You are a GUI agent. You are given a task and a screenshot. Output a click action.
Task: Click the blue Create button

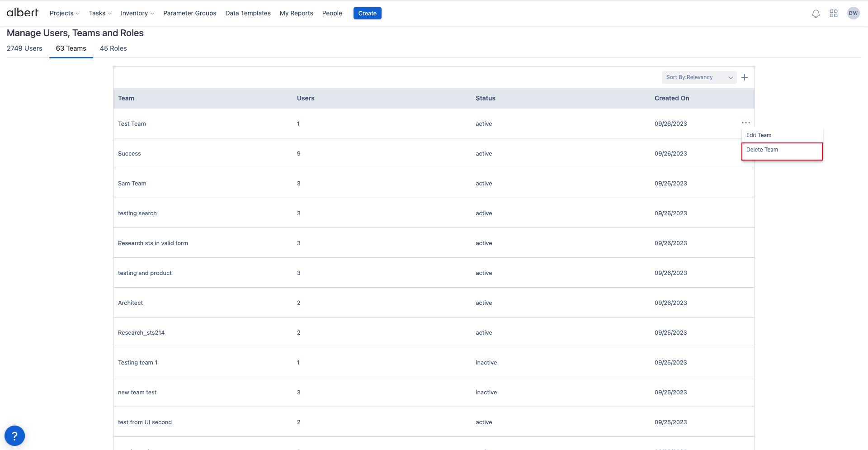click(x=367, y=13)
